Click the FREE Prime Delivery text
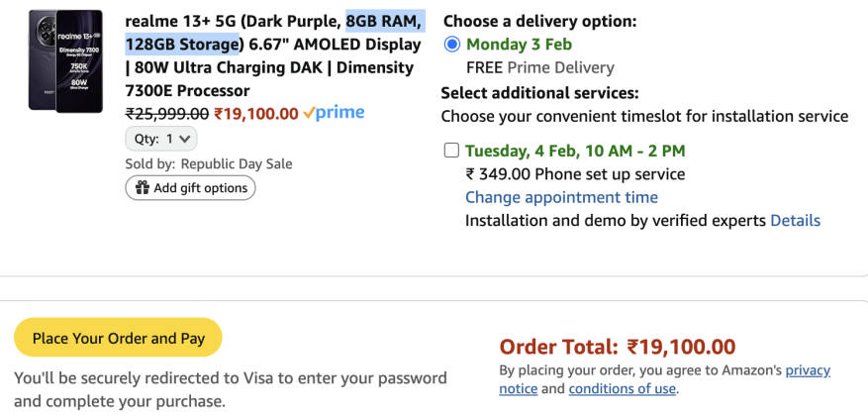 [x=539, y=67]
